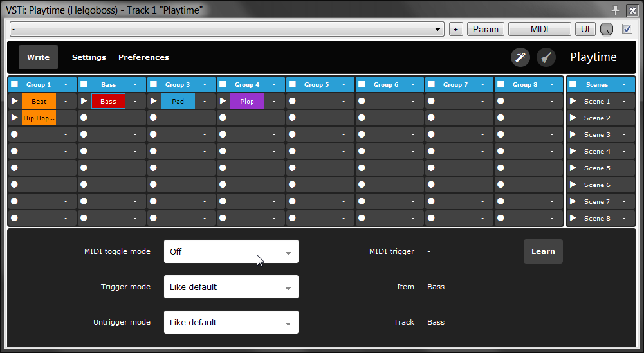Screen dimensions: 644x353
Task: Select the red Bass clip
Action: tap(109, 101)
